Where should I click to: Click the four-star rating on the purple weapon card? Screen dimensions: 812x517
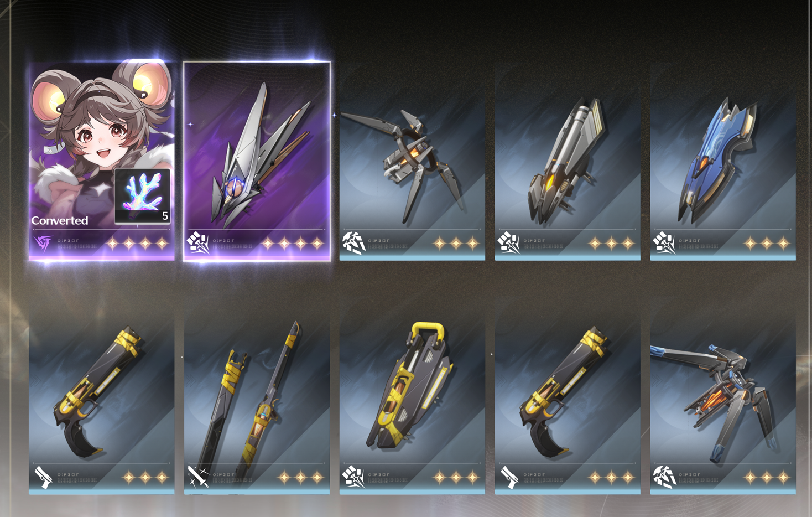293,243
